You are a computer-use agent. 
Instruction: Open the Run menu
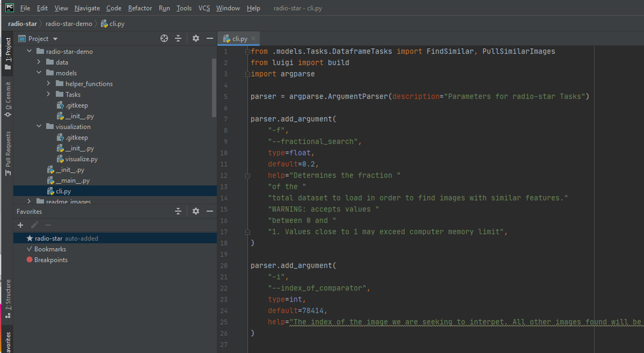point(164,8)
